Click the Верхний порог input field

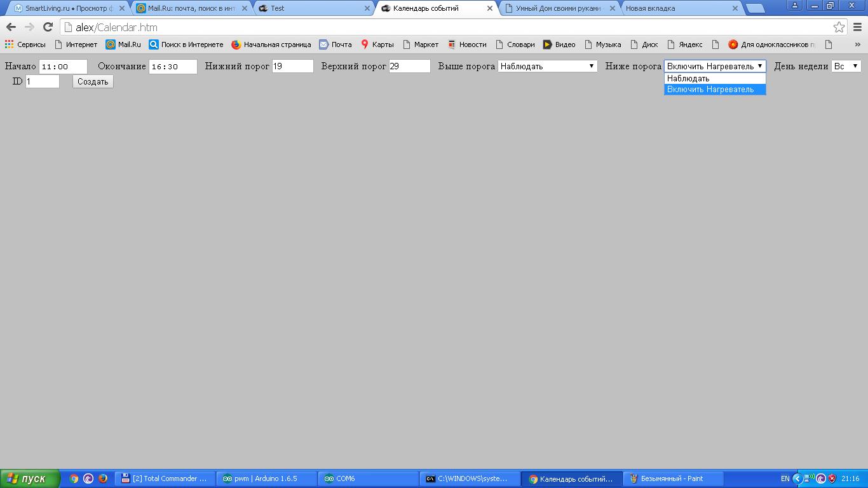[x=410, y=66]
